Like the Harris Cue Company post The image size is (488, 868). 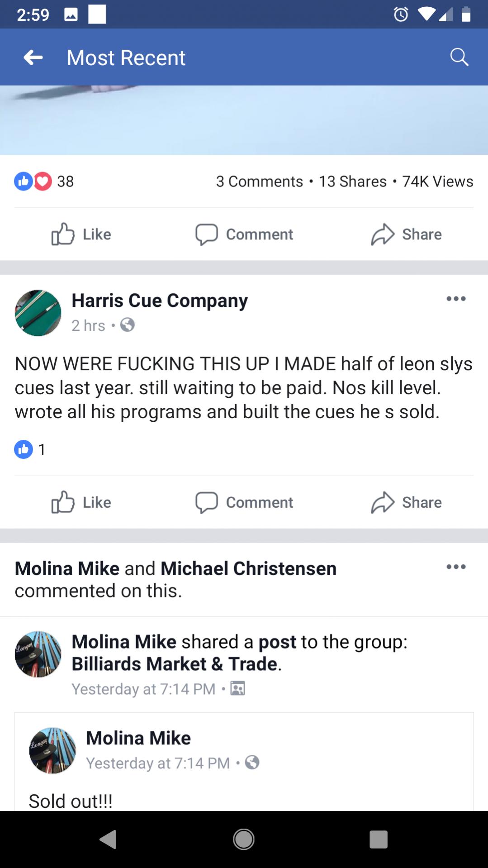click(x=82, y=502)
